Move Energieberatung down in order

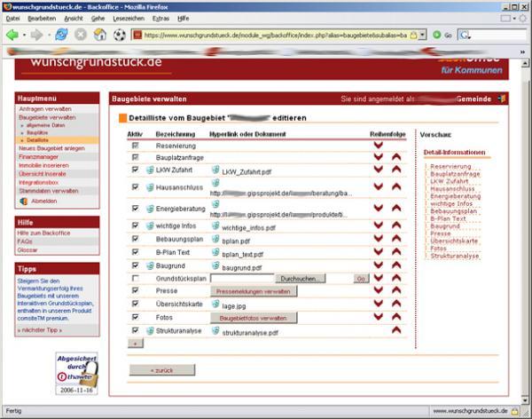click(x=379, y=208)
